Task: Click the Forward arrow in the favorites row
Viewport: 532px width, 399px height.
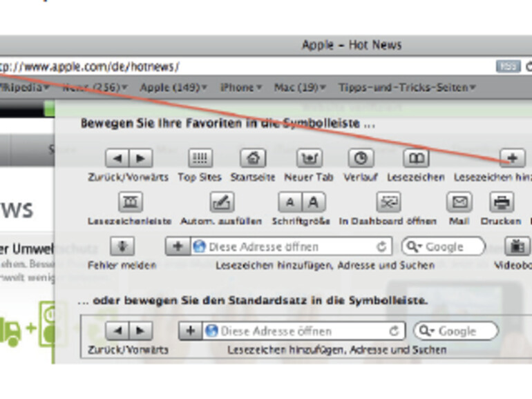Action: [140, 158]
